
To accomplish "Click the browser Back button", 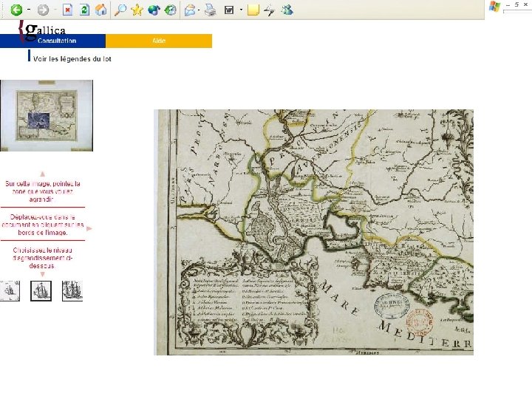I will [16, 10].
